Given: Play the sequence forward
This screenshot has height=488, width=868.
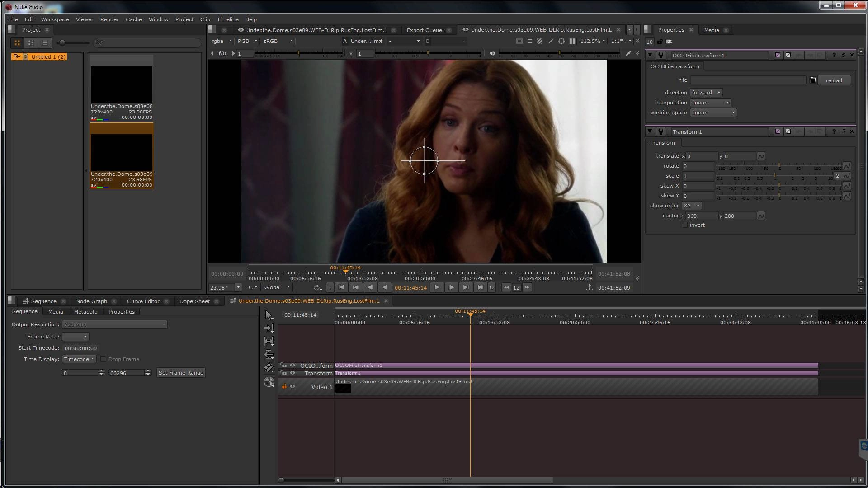Looking at the screenshot, I should coord(437,287).
